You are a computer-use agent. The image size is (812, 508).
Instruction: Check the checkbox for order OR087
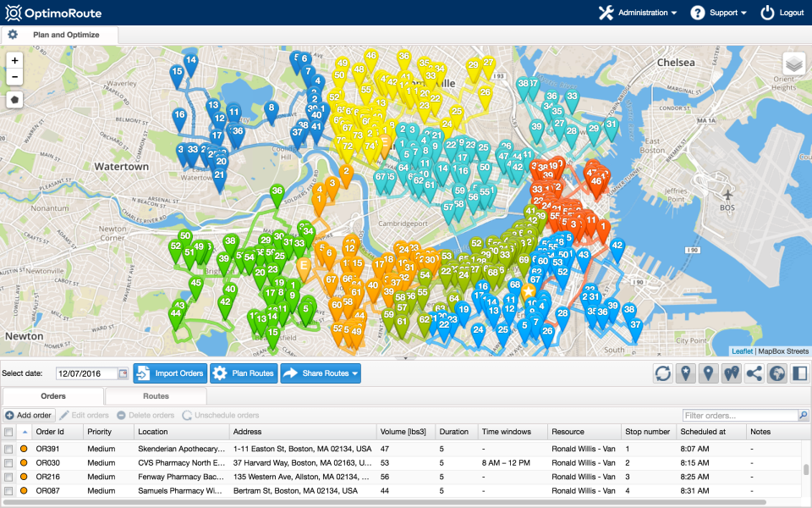[8, 491]
